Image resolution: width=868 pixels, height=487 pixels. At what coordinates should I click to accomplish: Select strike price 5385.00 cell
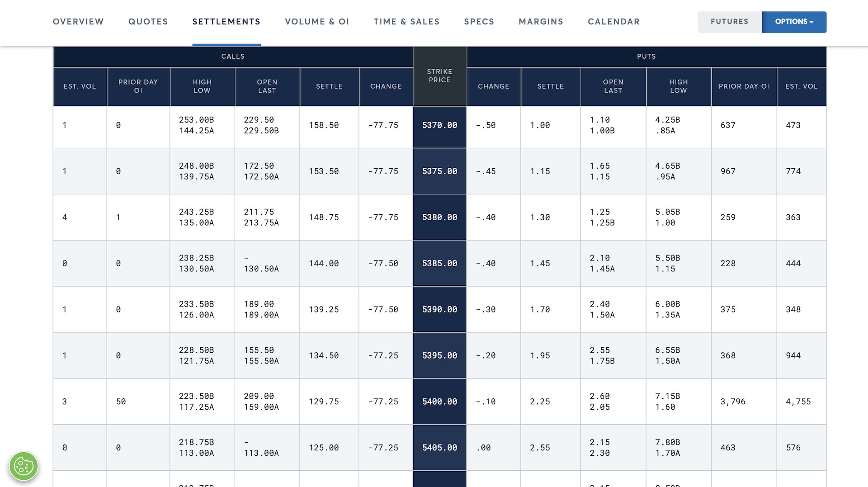[439, 264]
